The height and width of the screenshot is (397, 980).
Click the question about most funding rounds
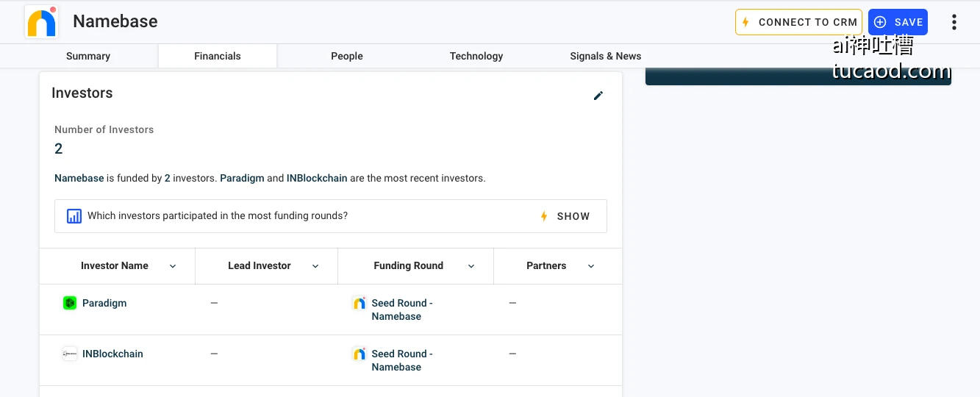pyautogui.click(x=218, y=216)
